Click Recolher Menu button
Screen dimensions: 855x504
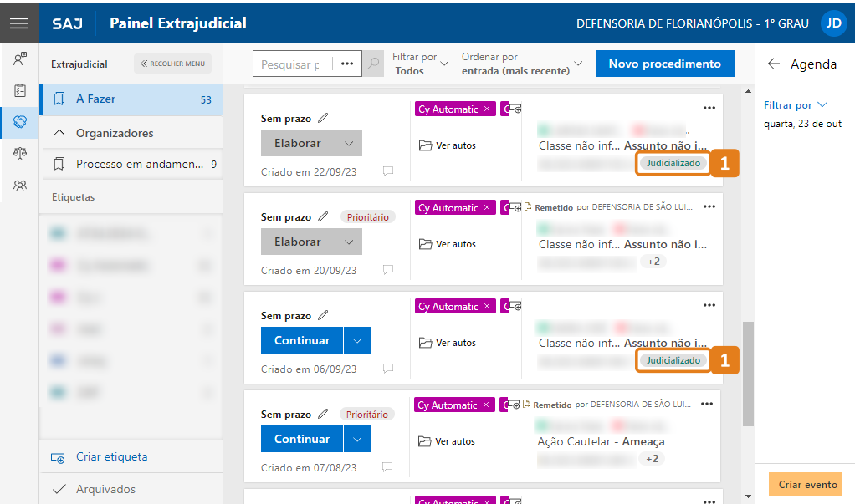[172, 64]
